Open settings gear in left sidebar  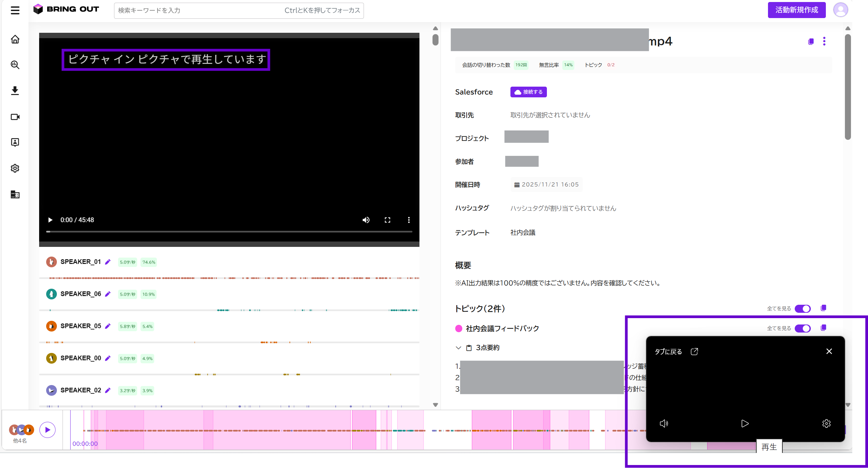(x=15, y=168)
